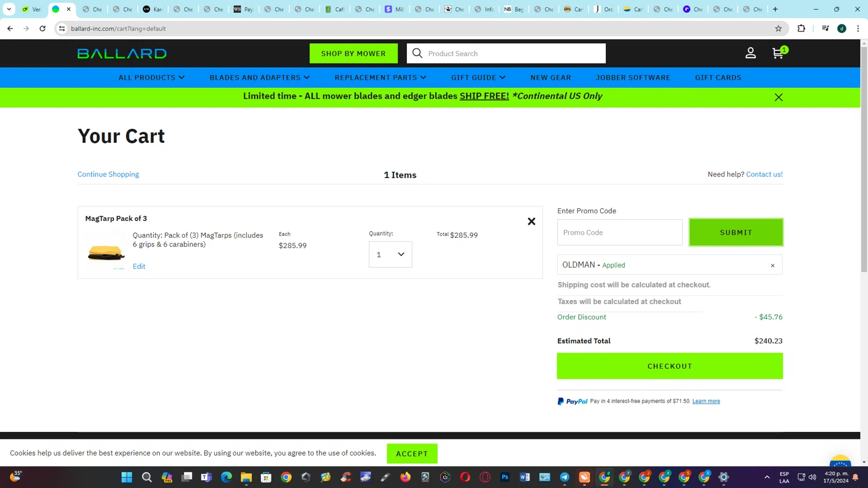Screen dimensions: 868x488
Task: Open the browser extensions menu
Action: coord(801,28)
